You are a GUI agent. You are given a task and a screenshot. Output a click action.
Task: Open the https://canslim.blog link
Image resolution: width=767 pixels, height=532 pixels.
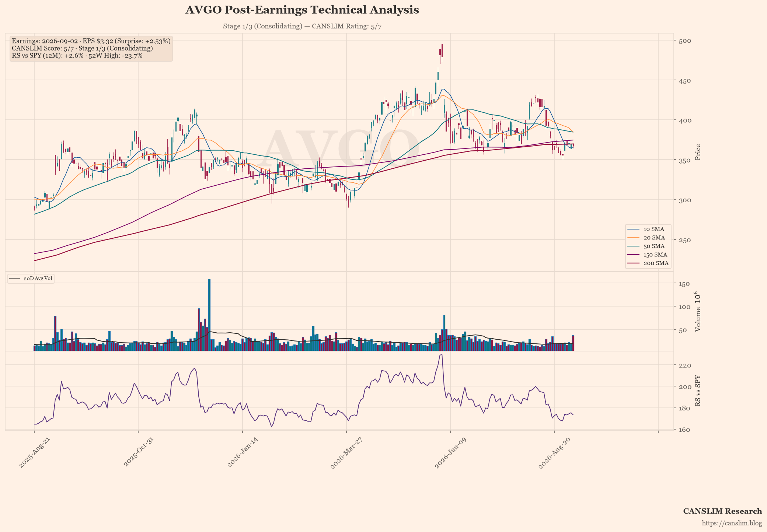point(732,524)
